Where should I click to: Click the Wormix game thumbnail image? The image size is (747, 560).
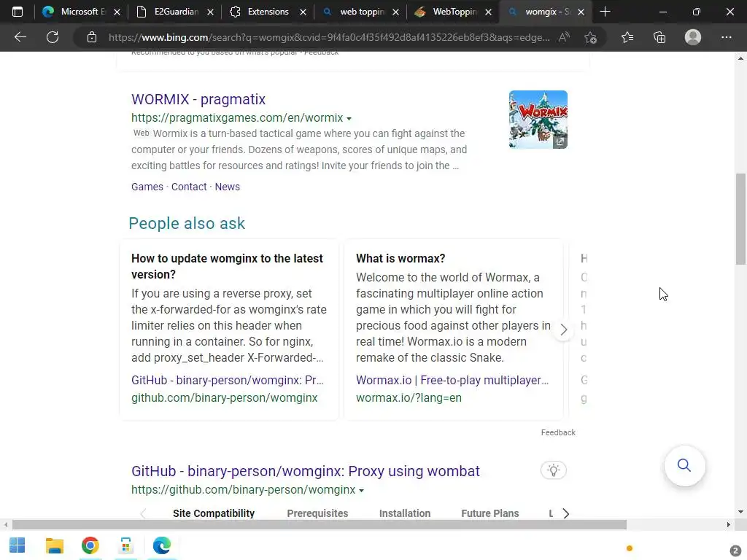(538, 120)
